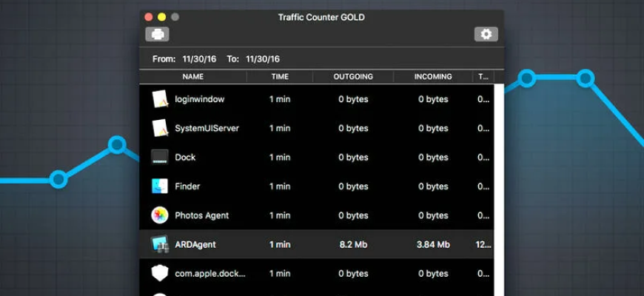Image resolution: width=644 pixels, height=296 pixels.
Task: Click incoming 0 bytes for com.apple.dock...
Action: click(x=433, y=273)
